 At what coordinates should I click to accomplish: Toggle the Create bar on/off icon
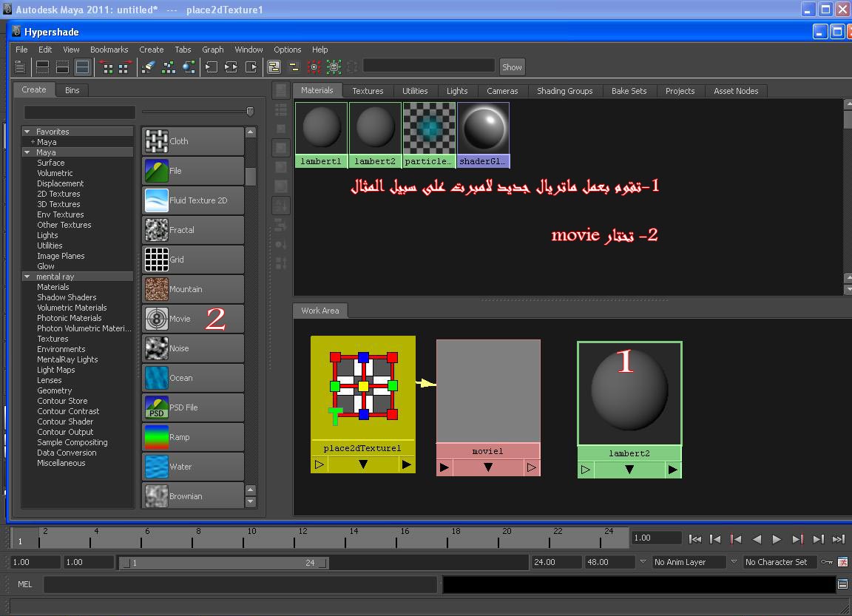tap(19, 67)
